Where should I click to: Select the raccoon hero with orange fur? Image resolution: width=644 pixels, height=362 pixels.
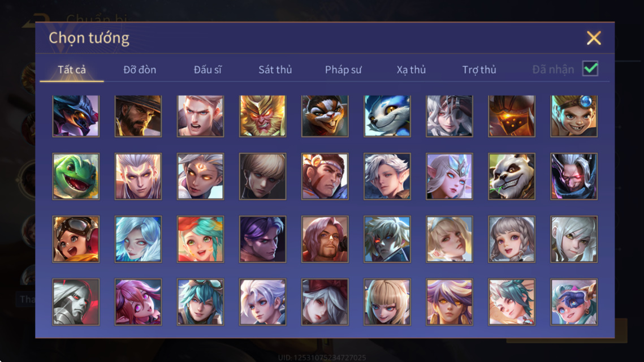325,116
